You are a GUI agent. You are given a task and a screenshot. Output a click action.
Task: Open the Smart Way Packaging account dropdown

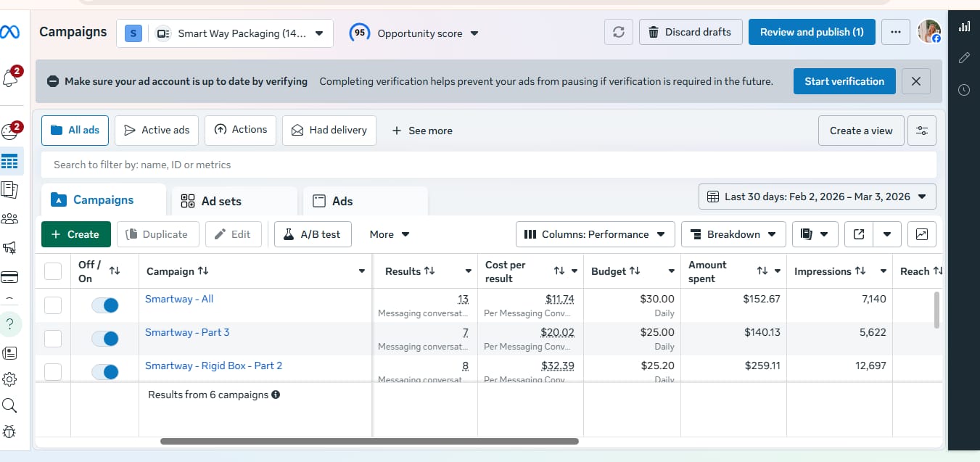tap(225, 33)
